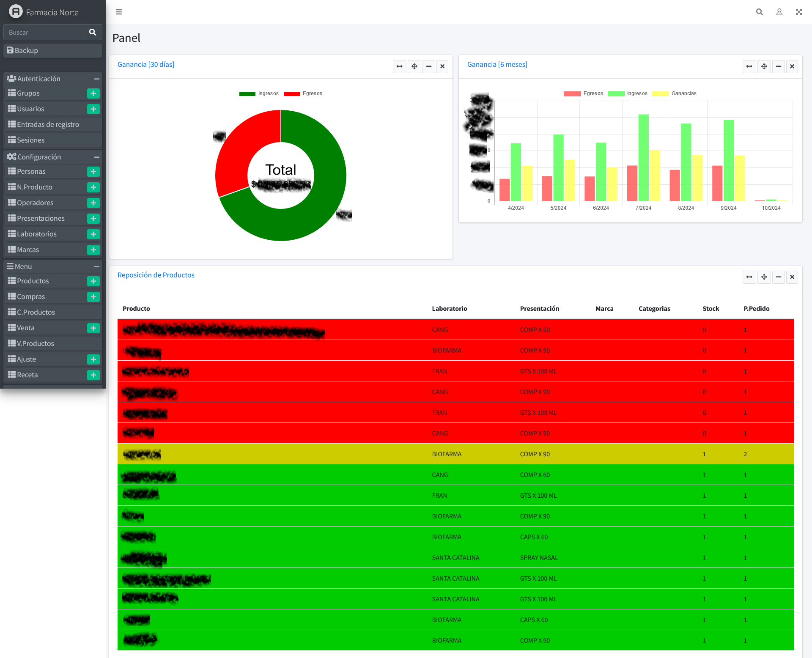Add new Venta via plus icon
The height and width of the screenshot is (658, 812).
click(93, 328)
